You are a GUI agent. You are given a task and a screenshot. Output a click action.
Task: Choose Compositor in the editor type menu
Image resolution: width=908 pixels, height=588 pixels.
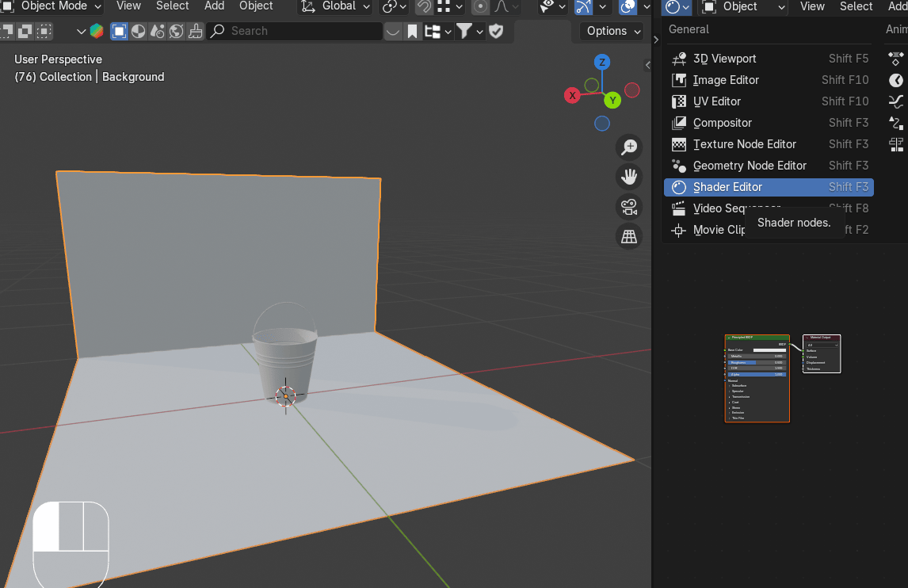coord(722,123)
